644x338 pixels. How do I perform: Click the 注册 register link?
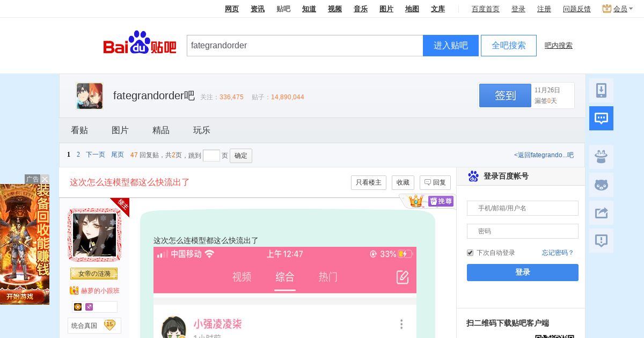pos(544,9)
